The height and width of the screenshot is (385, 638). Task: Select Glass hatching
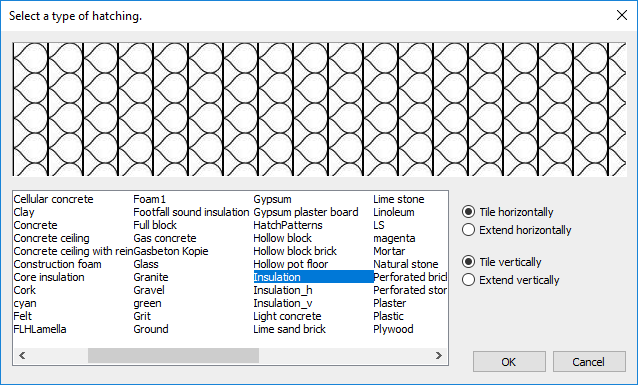[146, 265]
